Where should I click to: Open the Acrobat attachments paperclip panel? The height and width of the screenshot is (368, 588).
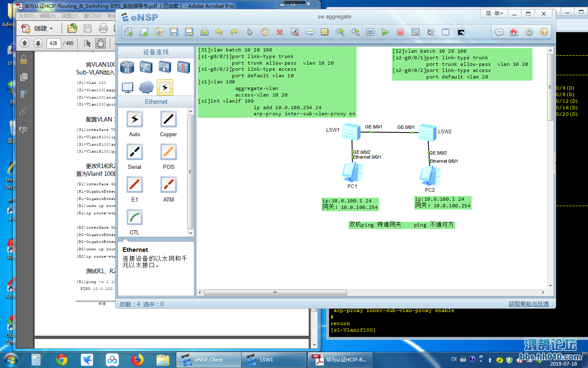click(24, 112)
